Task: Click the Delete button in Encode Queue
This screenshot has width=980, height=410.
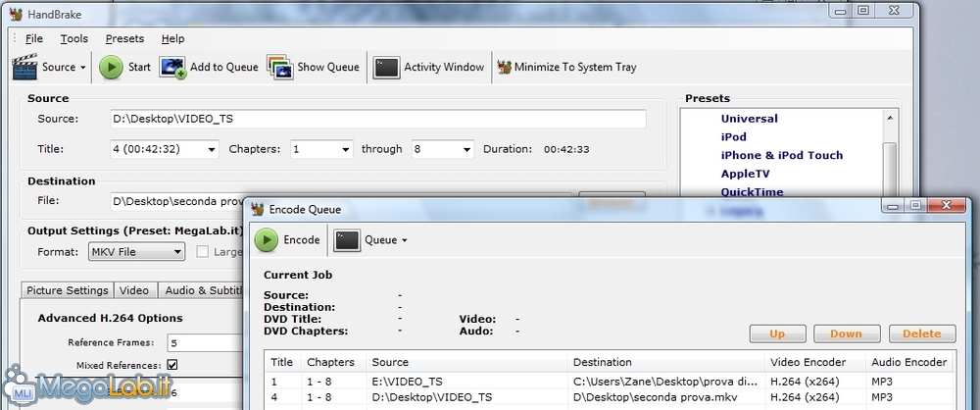Action: [x=922, y=333]
